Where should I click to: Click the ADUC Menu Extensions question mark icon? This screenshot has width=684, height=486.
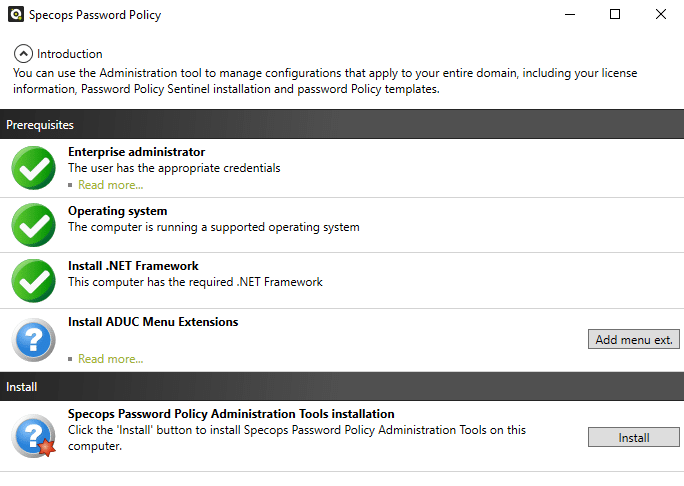pos(34,340)
